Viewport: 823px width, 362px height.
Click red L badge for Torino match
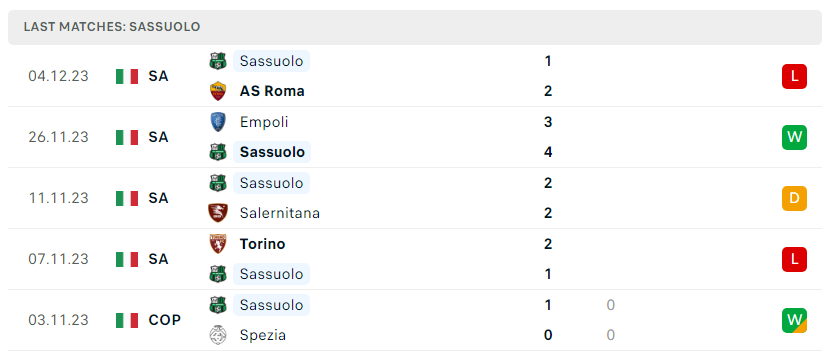[794, 259]
